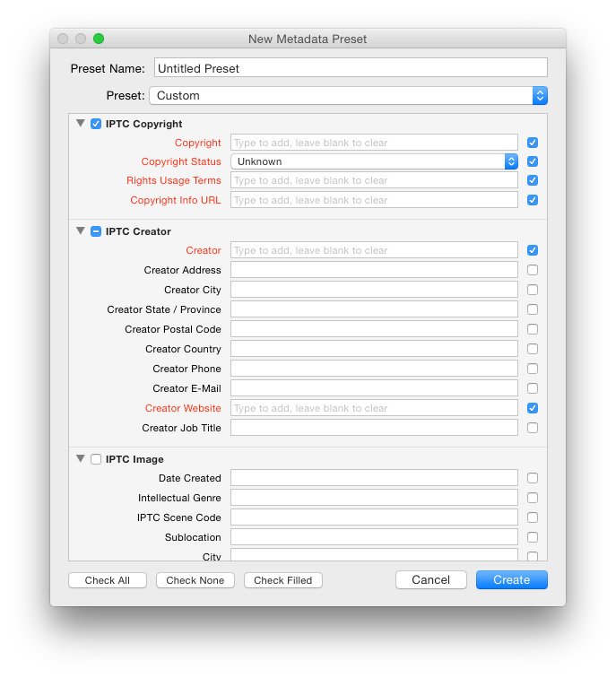
Task: Click the IPTC Copyright section title
Action: click(144, 124)
